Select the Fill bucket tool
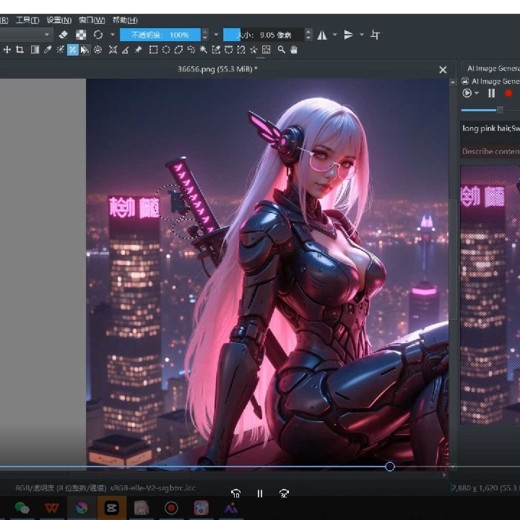The width and height of the screenshot is (520, 520). coord(85,50)
